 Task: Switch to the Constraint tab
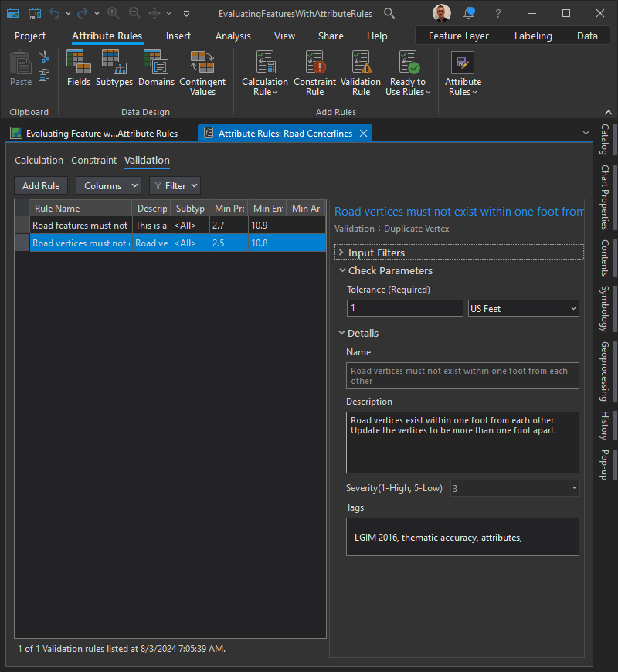[93, 161]
